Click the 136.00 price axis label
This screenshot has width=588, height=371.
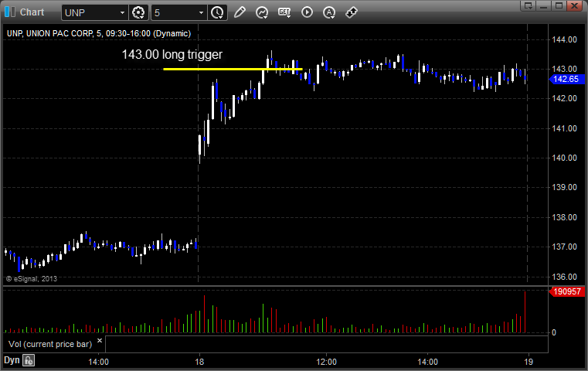point(564,277)
